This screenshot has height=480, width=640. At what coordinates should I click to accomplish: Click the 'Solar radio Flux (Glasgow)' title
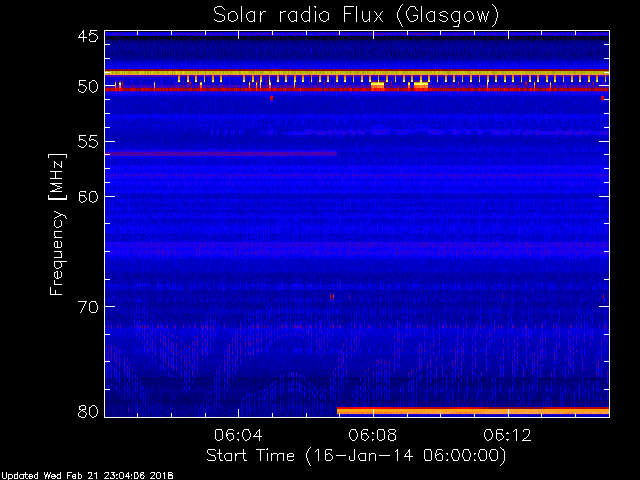[x=356, y=16]
